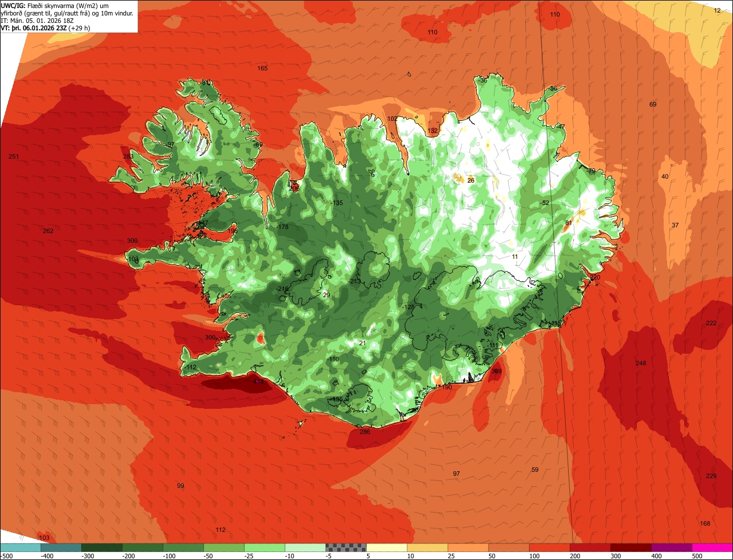Click the map value 190

coord(447,388)
